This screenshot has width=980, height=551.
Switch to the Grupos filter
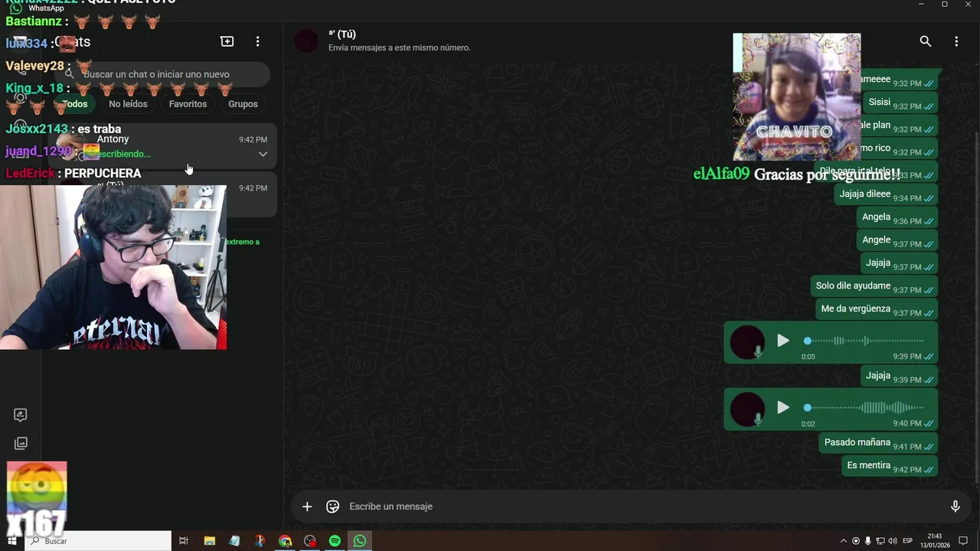pyautogui.click(x=243, y=104)
